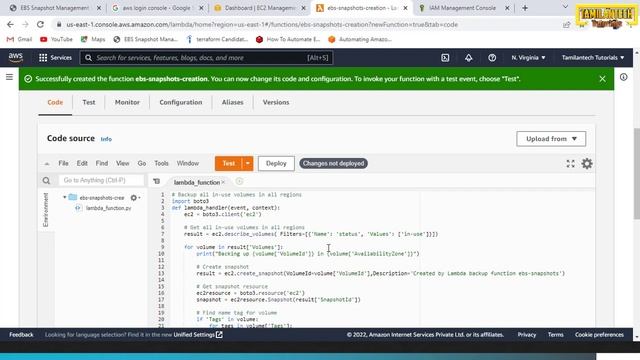
Task: Open Unified Settings external link
Action: [198, 335]
